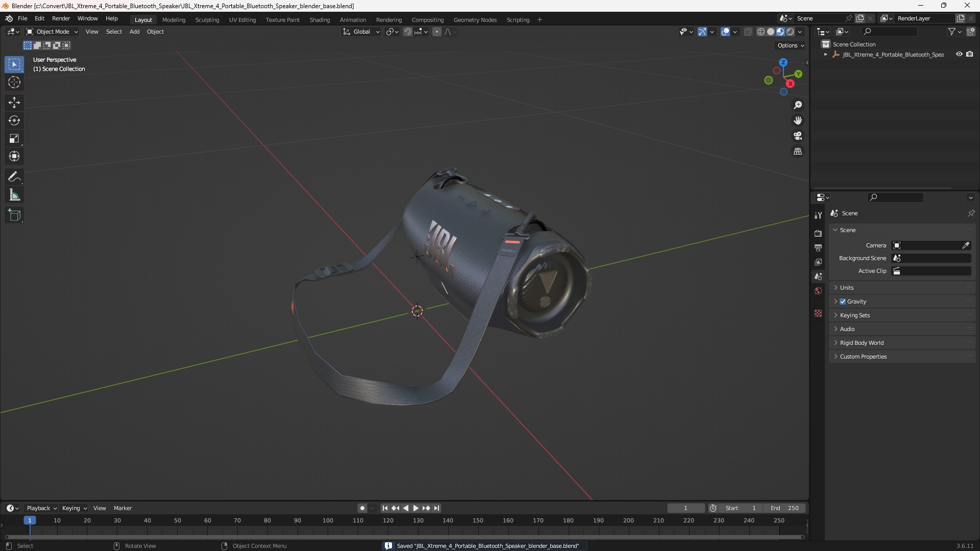The image size is (980, 551).
Task: Select the Measure tool
Action: pyautogui.click(x=14, y=195)
